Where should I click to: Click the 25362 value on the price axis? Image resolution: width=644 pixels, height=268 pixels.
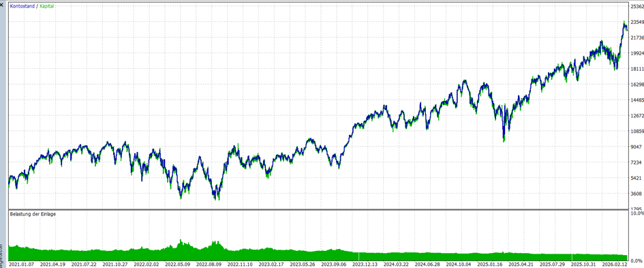(637, 7)
